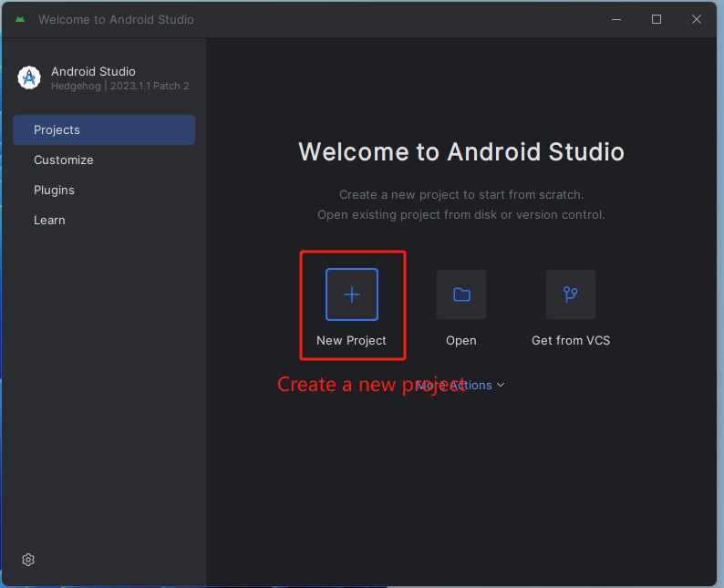
Task: Click the Welcome to Android Studio heading
Action: pos(461,151)
